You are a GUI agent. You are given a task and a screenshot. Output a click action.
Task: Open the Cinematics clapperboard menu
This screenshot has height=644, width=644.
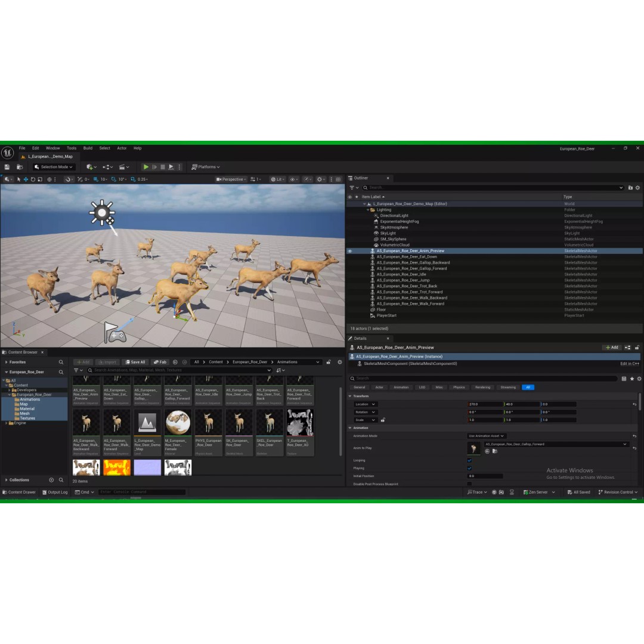coord(123,167)
